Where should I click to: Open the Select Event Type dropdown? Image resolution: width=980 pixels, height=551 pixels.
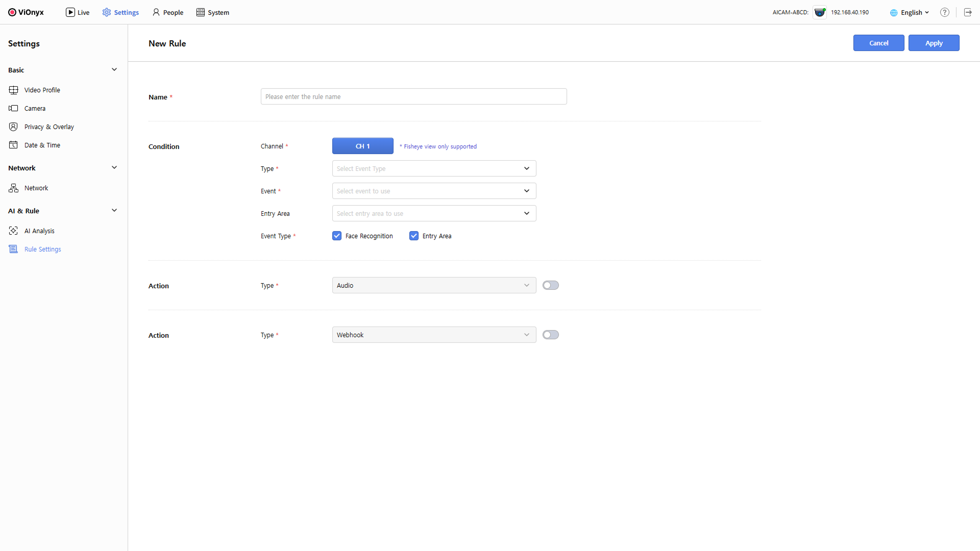pyautogui.click(x=434, y=168)
